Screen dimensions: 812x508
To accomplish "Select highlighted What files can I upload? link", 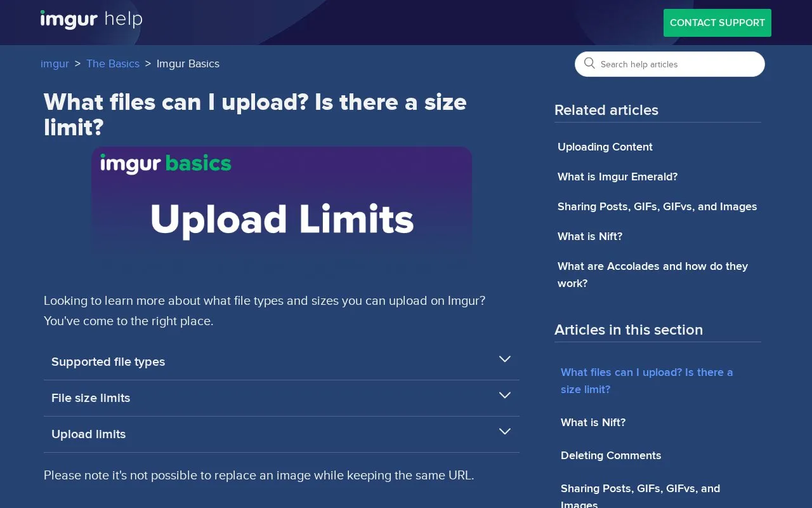I will click(x=646, y=381).
